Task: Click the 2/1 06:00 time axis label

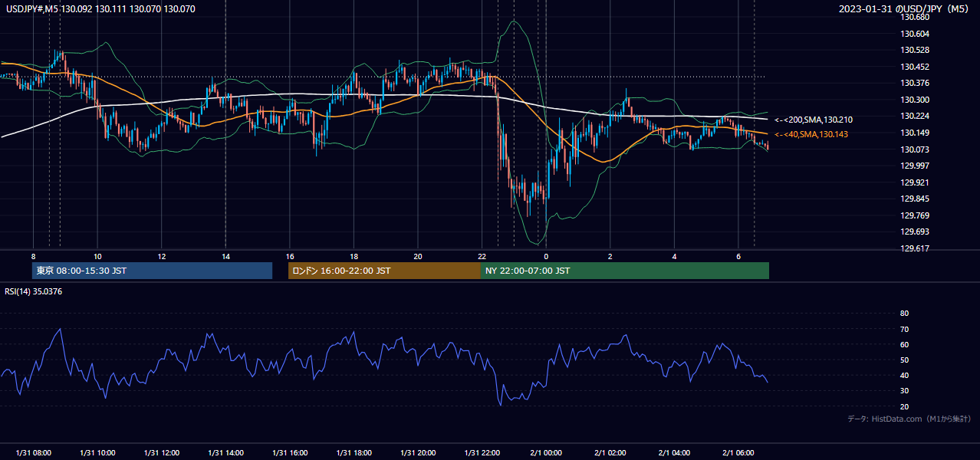Action: [x=738, y=452]
